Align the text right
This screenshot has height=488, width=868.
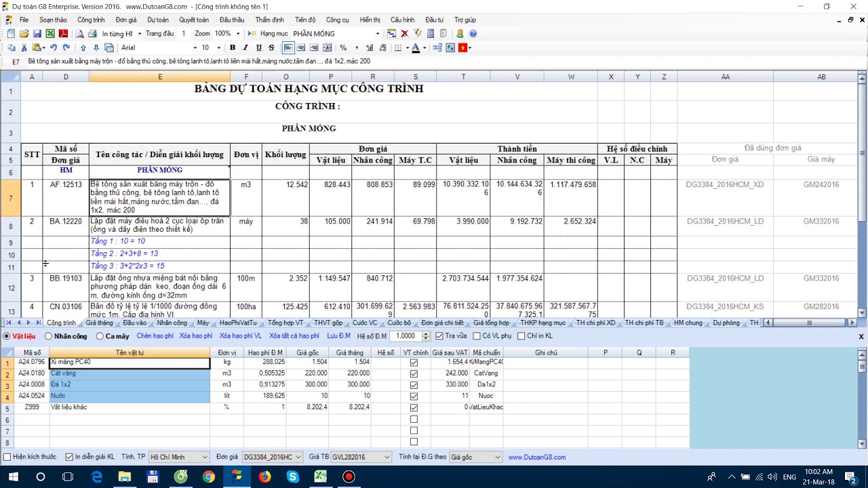pos(314,47)
